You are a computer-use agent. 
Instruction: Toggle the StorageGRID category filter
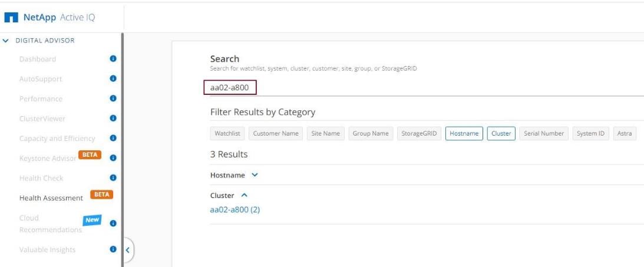tap(419, 133)
